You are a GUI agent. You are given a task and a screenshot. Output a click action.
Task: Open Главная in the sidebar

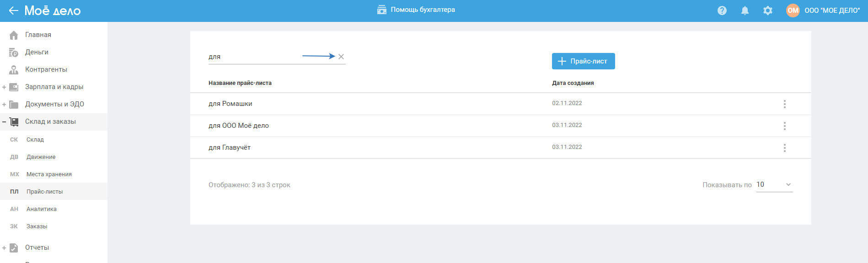tap(38, 35)
